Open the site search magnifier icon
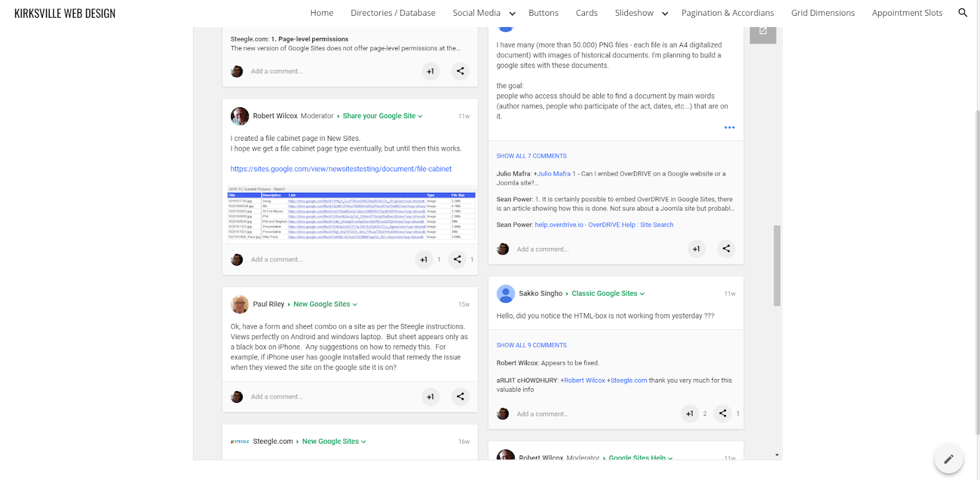The image size is (980, 480). pyautogui.click(x=963, y=13)
